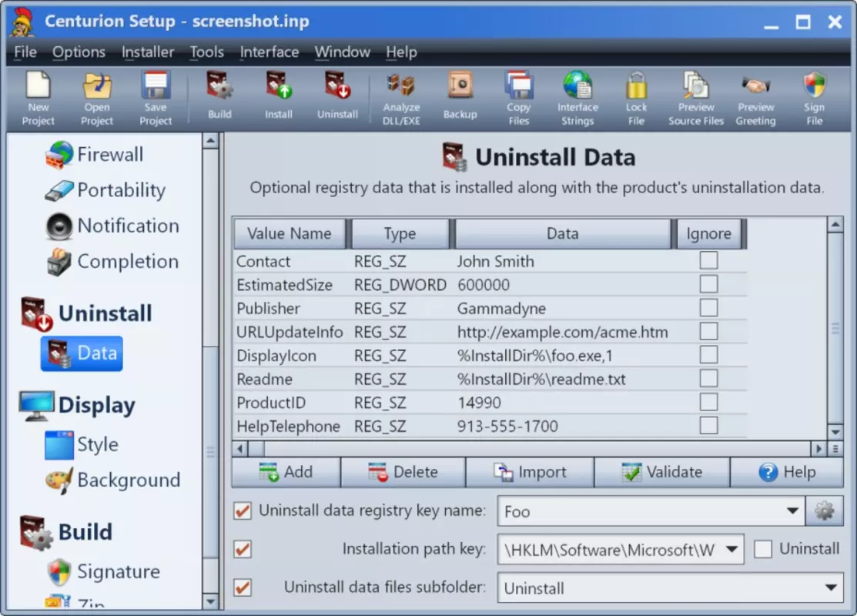Expand the registry key name dropdown
The image size is (857, 616).
pos(792,511)
